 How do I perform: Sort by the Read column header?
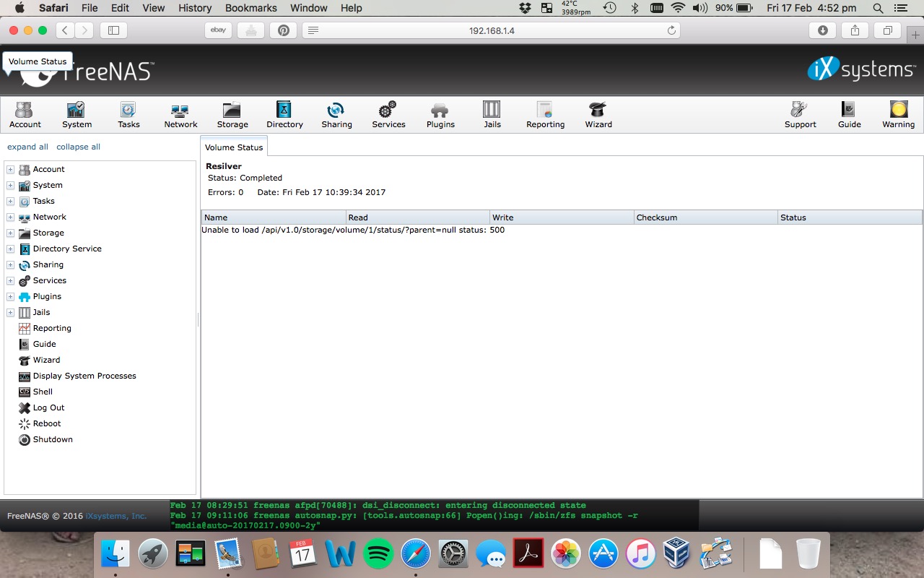point(418,217)
